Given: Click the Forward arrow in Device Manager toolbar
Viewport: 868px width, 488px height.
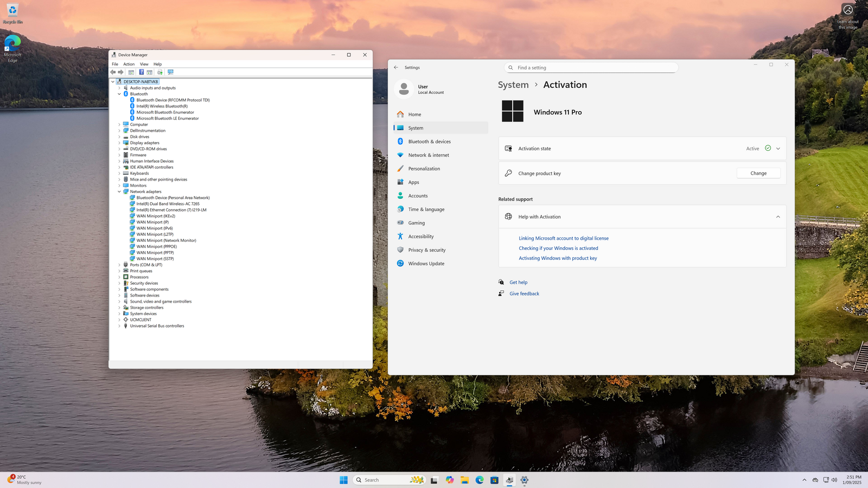Looking at the screenshot, I should click(x=120, y=72).
